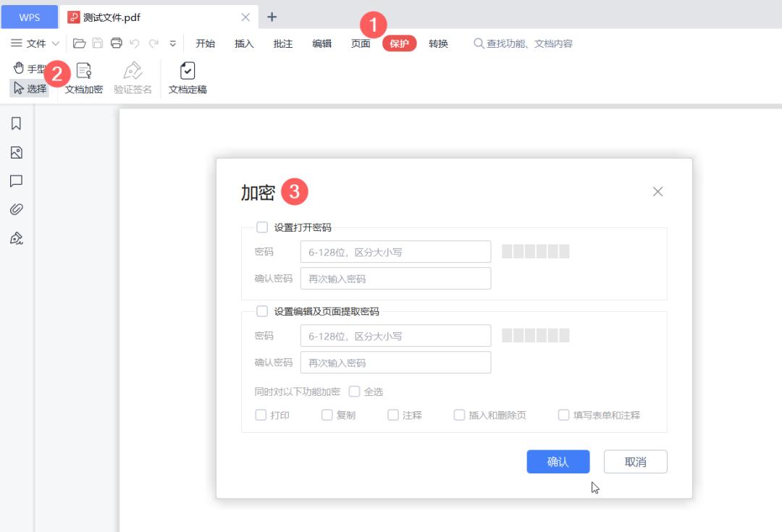Switch to the 批注 ribbon tab
Screen dimensions: 782x532
coord(282,43)
